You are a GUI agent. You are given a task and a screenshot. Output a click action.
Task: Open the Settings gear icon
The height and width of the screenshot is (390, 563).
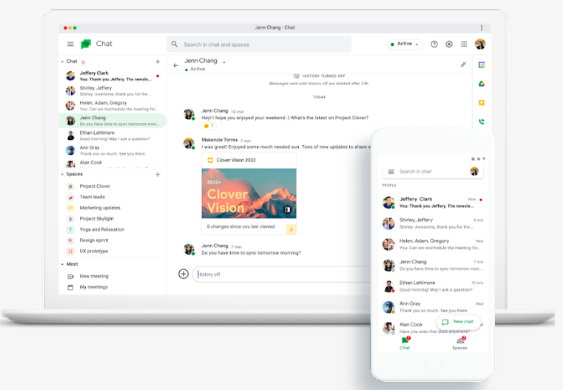click(449, 44)
